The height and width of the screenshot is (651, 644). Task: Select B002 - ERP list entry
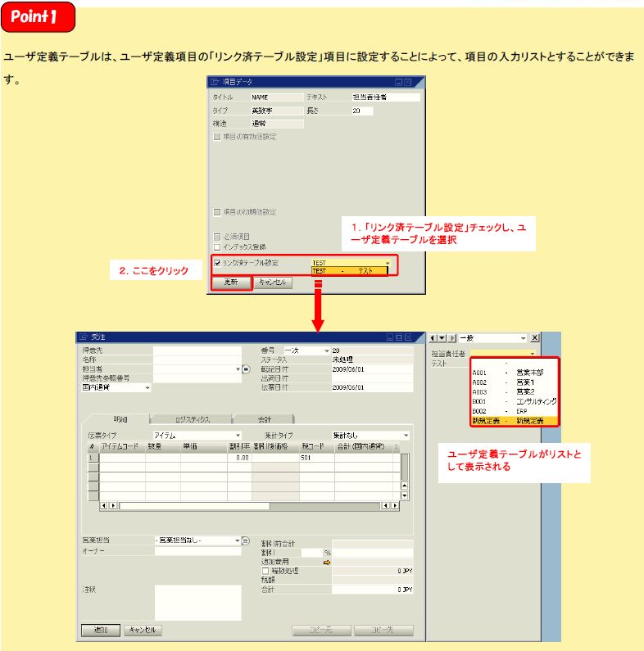pos(515,411)
